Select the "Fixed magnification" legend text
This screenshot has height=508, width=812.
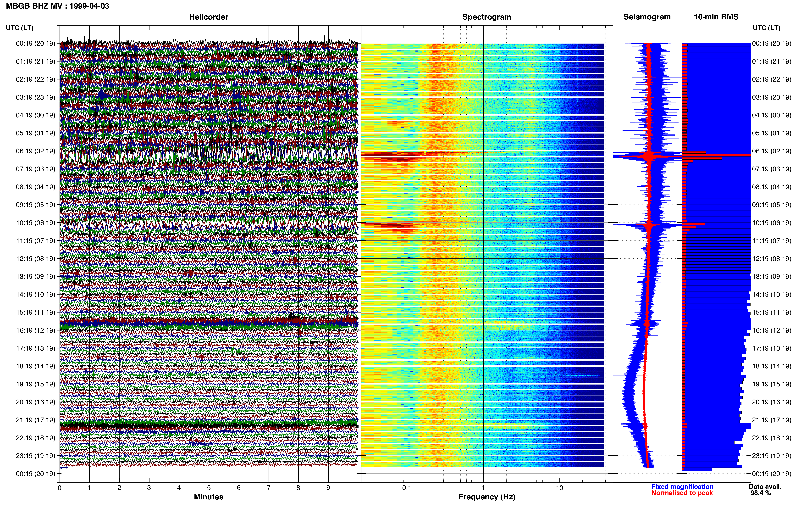point(682,486)
